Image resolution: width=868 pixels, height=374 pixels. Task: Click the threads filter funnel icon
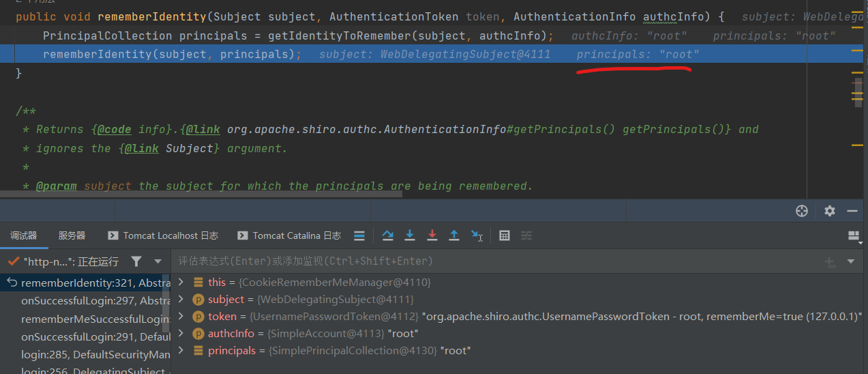(136, 261)
